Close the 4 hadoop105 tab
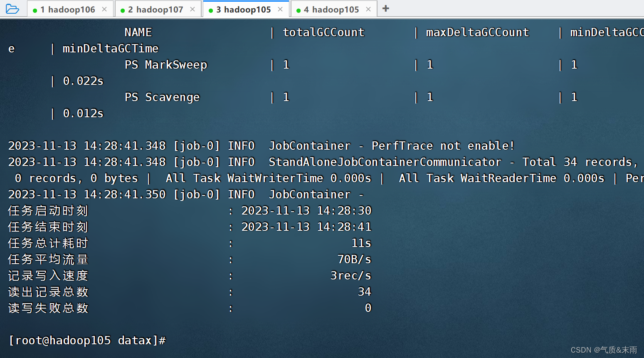644x358 pixels. coord(368,9)
